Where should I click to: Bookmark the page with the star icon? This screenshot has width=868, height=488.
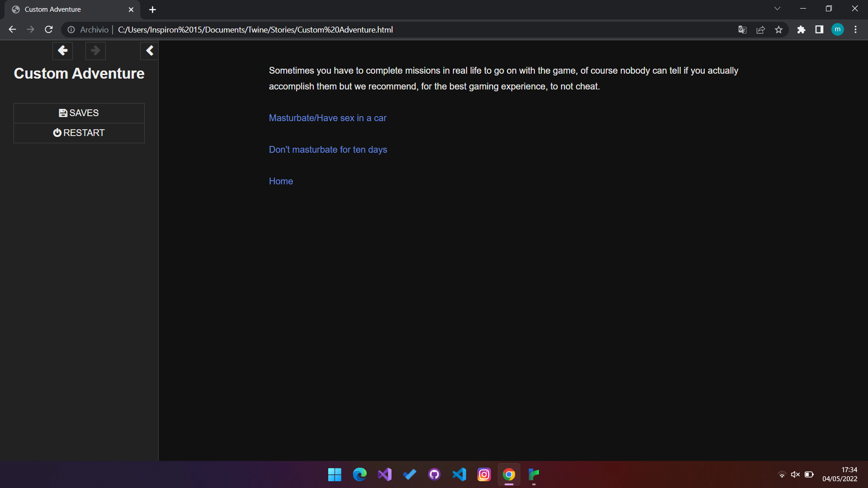(x=778, y=30)
